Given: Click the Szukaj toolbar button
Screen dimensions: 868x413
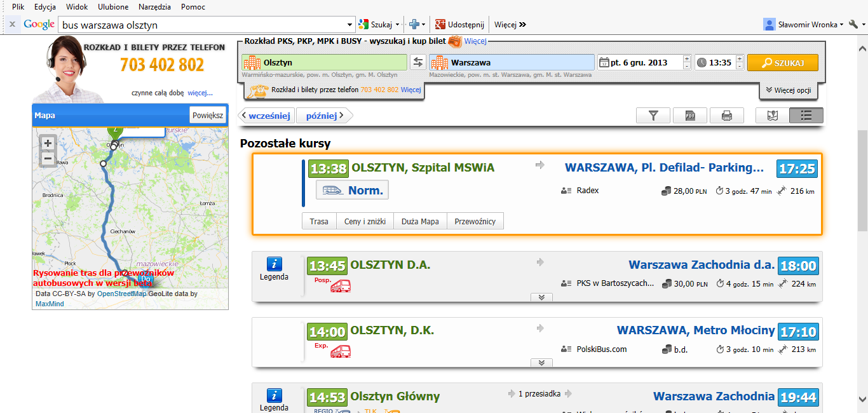Looking at the screenshot, I should pos(376,25).
